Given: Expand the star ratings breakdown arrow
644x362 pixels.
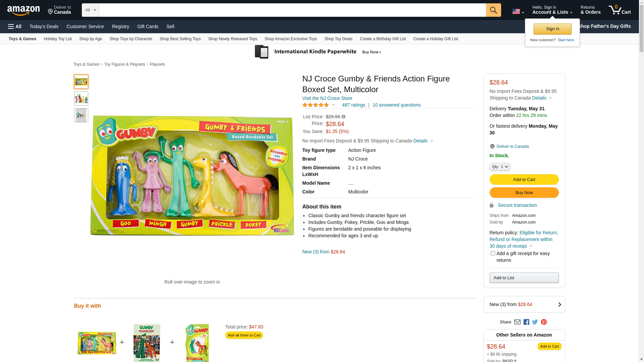Looking at the screenshot, I should pyautogui.click(x=333, y=105).
